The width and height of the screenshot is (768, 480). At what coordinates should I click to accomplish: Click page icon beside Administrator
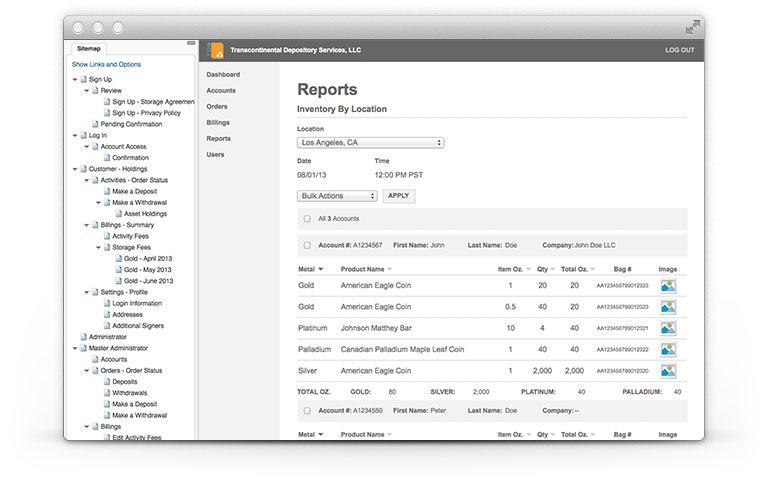pyautogui.click(x=84, y=336)
